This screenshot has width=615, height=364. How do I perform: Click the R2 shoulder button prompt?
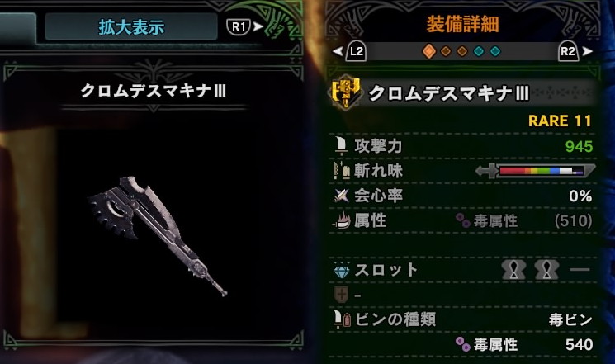pyautogui.click(x=568, y=51)
